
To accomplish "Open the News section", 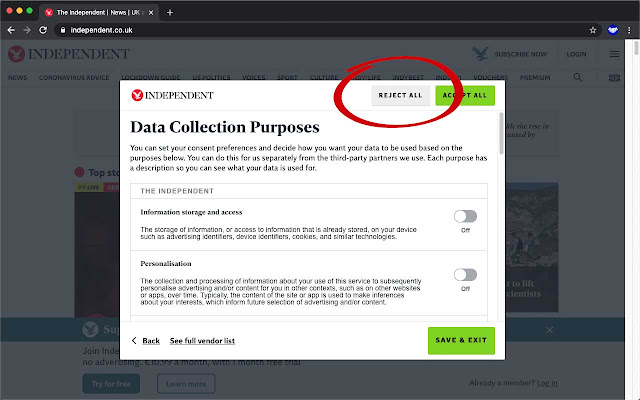I will (x=18, y=78).
